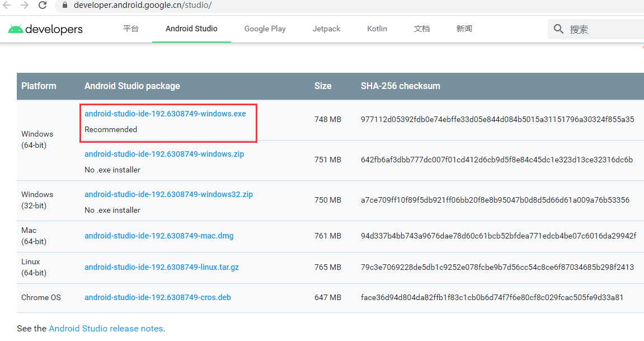Click the checksum starting with 79c3e7069228
The image size is (644, 341).
(x=497, y=267)
